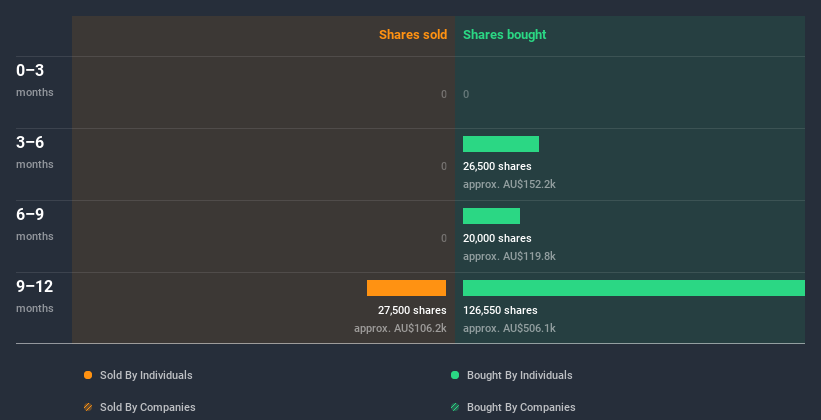This screenshot has height=420, width=821.
Task: Click the orange bar for 27,500 shares sold
Action: (x=406, y=288)
